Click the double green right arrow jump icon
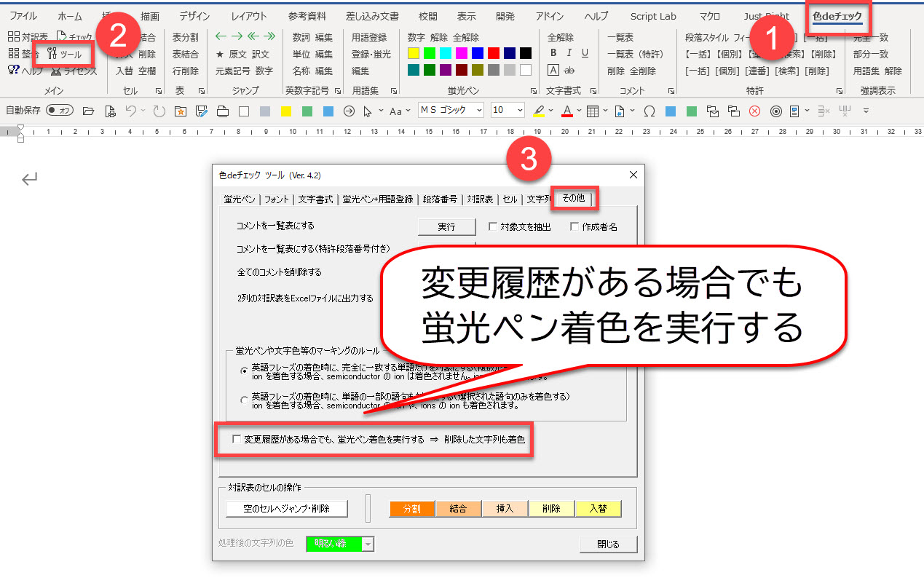This screenshot has height=578, width=924. click(269, 36)
